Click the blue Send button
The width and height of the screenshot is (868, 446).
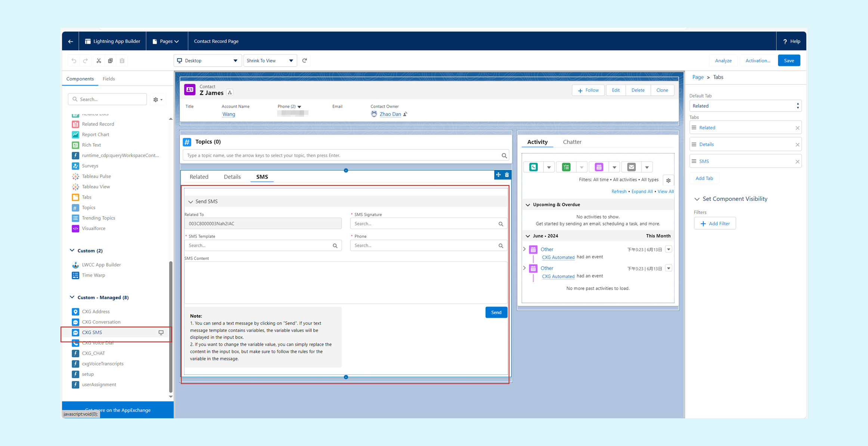(496, 313)
